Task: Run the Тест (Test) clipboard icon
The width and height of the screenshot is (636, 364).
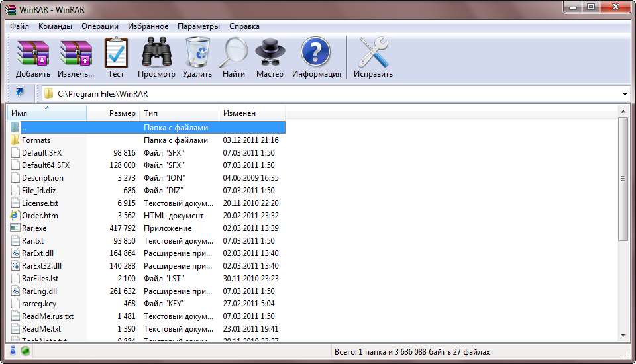Action: [x=116, y=53]
